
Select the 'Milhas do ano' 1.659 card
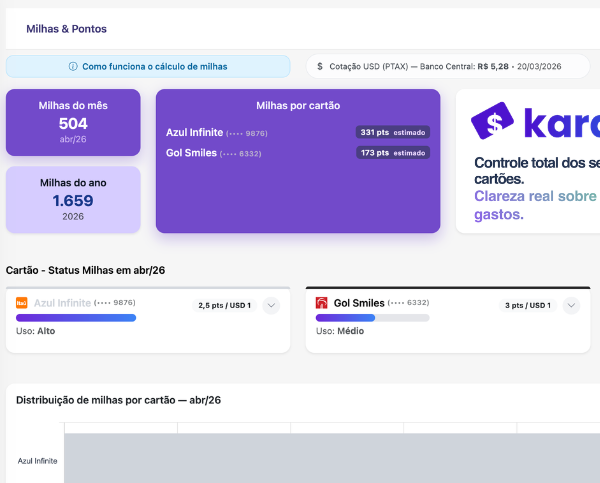click(73, 200)
